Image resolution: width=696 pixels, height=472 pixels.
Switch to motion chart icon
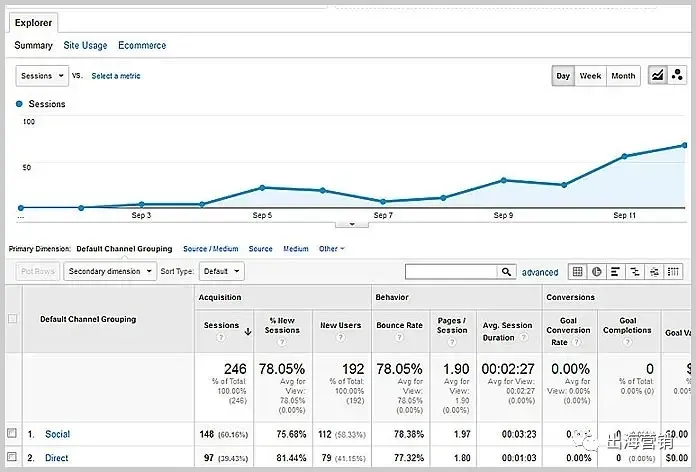pyautogui.click(x=677, y=75)
